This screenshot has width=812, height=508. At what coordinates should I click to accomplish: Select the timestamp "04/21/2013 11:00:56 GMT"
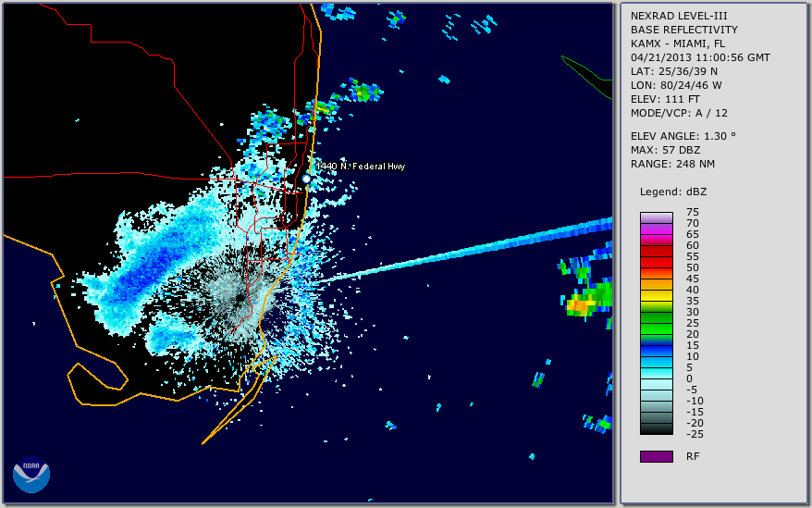[700, 57]
